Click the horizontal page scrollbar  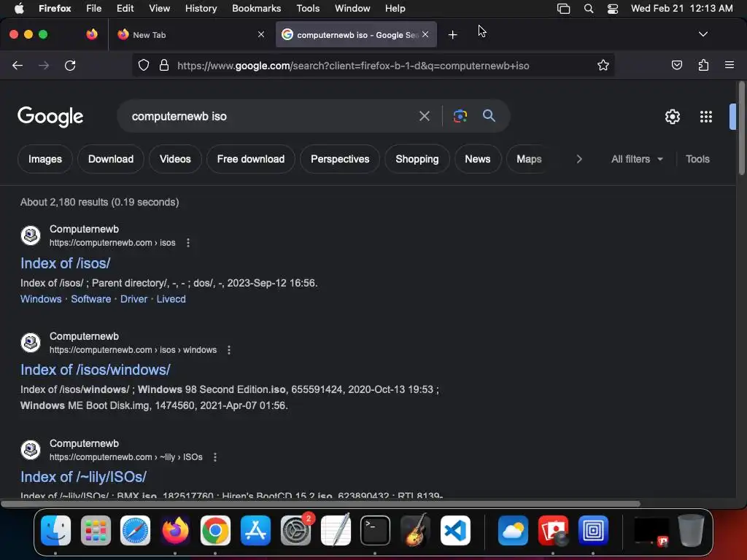click(320, 504)
